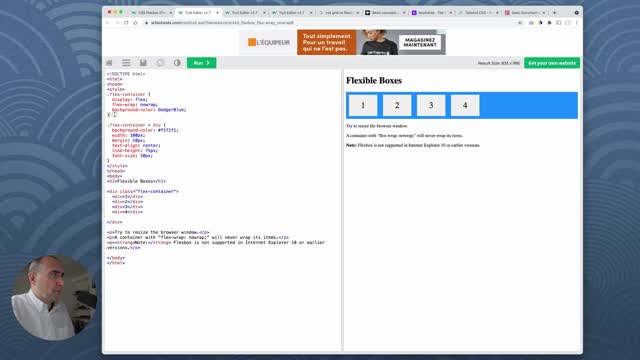
Task: Click the browser home icon beside reload
Action: [x=135, y=23]
